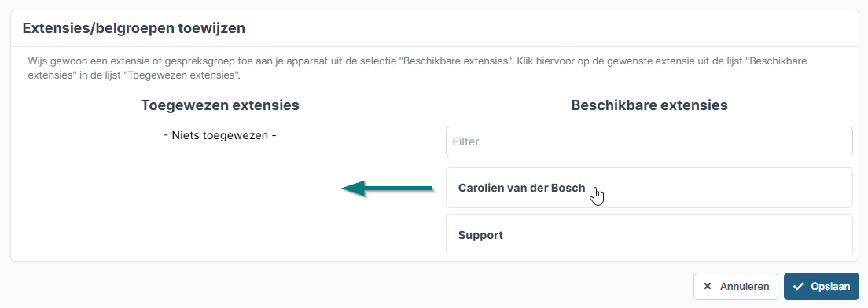Assign the Support extension
The width and height of the screenshot is (868, 308).
[x=649, y=235]
